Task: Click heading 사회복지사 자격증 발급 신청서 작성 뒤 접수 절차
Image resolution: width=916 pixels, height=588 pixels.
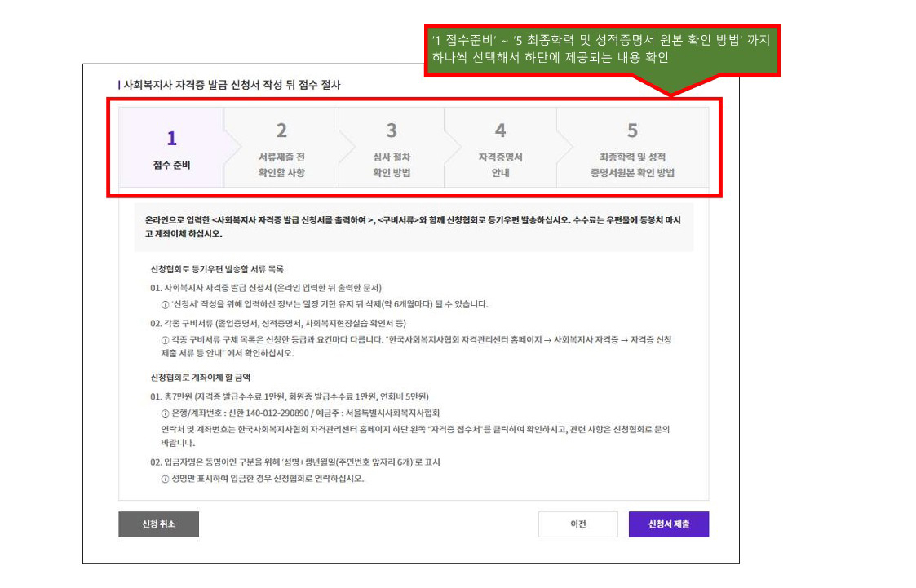Action: 232,85
